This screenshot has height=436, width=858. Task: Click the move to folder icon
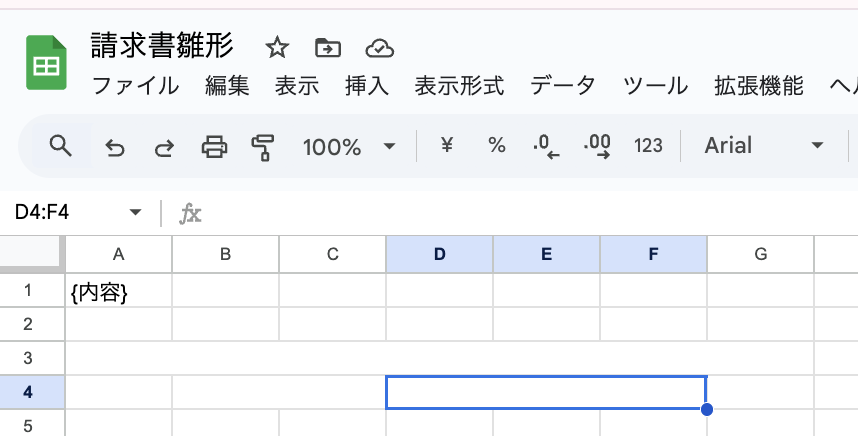327,47
